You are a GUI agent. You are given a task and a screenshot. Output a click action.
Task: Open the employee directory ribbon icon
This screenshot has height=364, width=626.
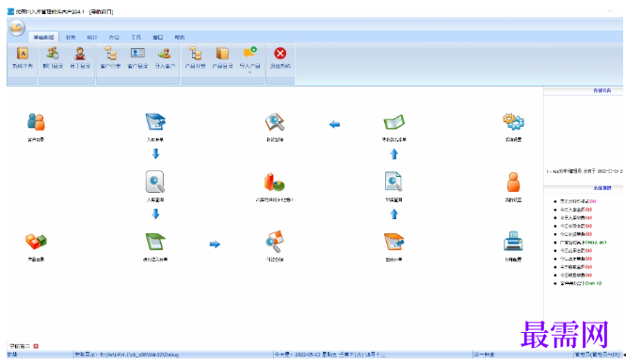[80, 57]
